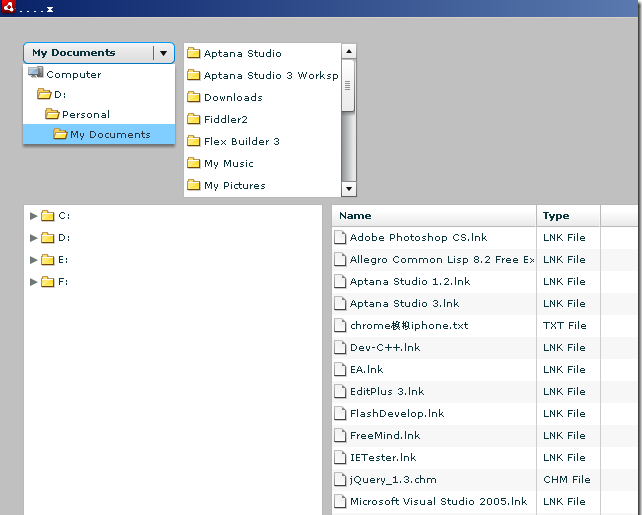Click the C: drive folder icon in tree

47,216
